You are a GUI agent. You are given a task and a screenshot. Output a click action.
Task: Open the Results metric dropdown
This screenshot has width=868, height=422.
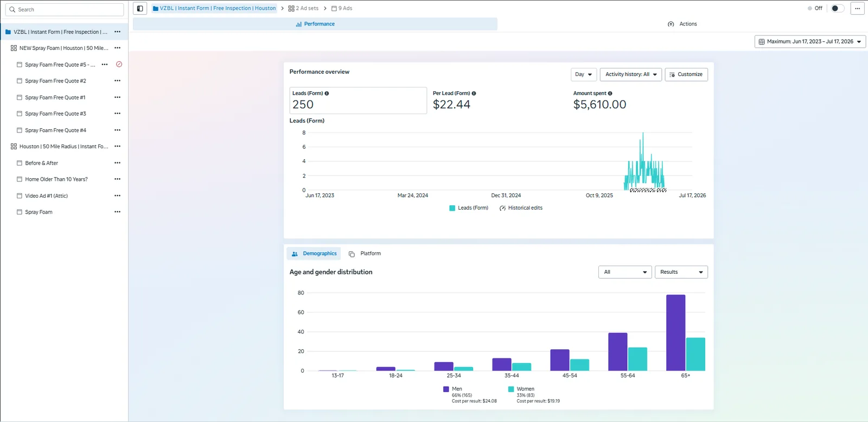[681, 272]
